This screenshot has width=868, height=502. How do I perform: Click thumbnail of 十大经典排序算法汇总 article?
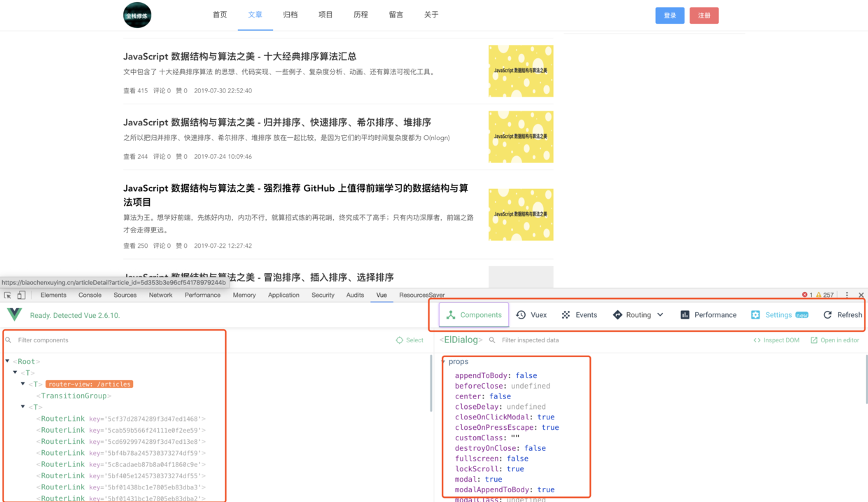click(521, 71)
